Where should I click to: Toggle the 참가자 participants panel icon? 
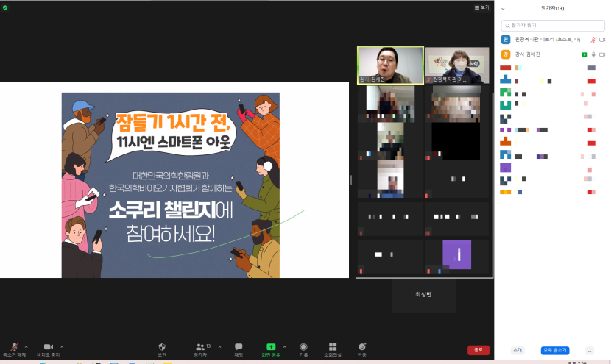[x=200, y=347]
